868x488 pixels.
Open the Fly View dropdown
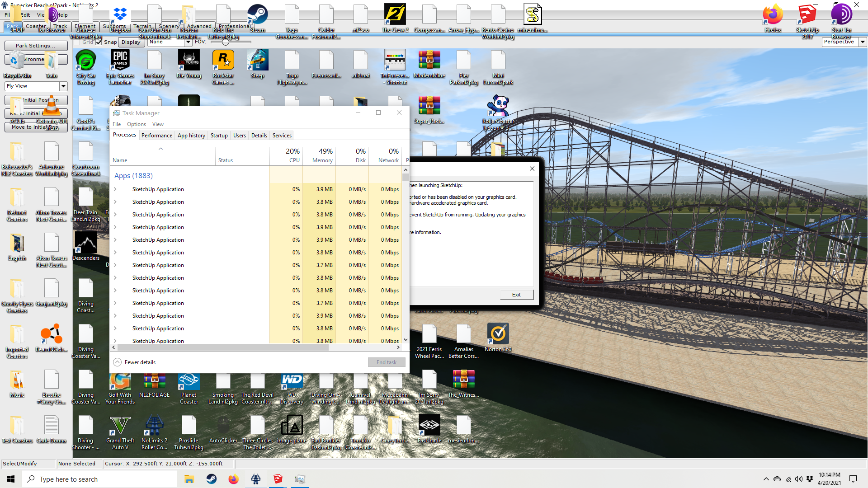[x=63, y=86]
